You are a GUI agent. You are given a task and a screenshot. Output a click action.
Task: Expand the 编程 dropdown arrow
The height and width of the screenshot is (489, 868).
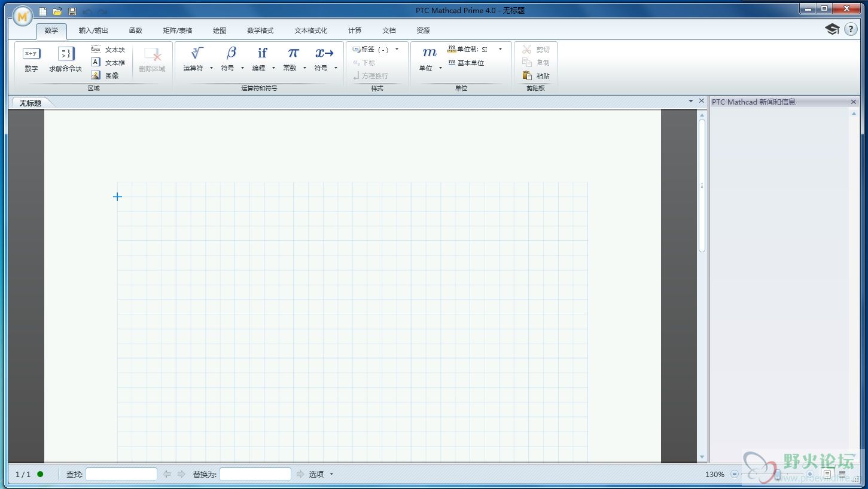point(273,68)
